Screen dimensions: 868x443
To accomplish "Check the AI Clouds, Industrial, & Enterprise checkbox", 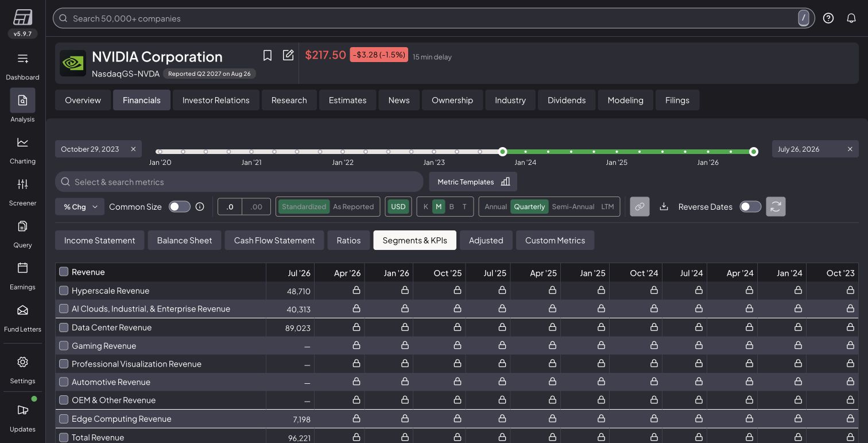I will 64,309.
